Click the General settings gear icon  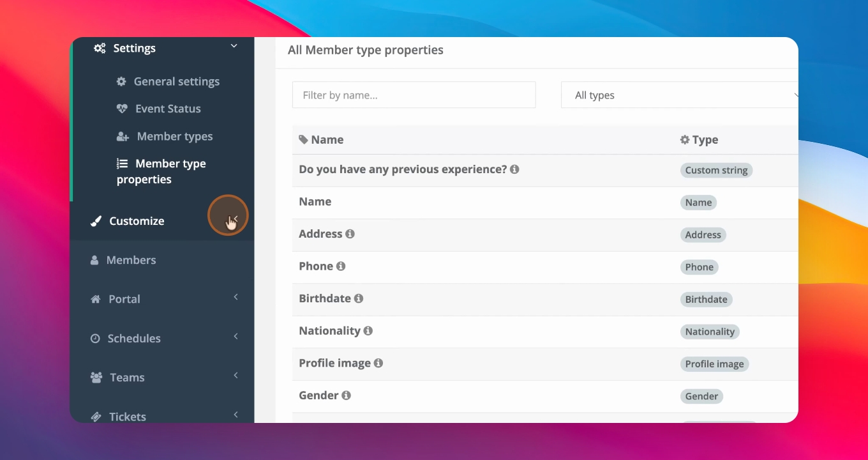[121, 82]
